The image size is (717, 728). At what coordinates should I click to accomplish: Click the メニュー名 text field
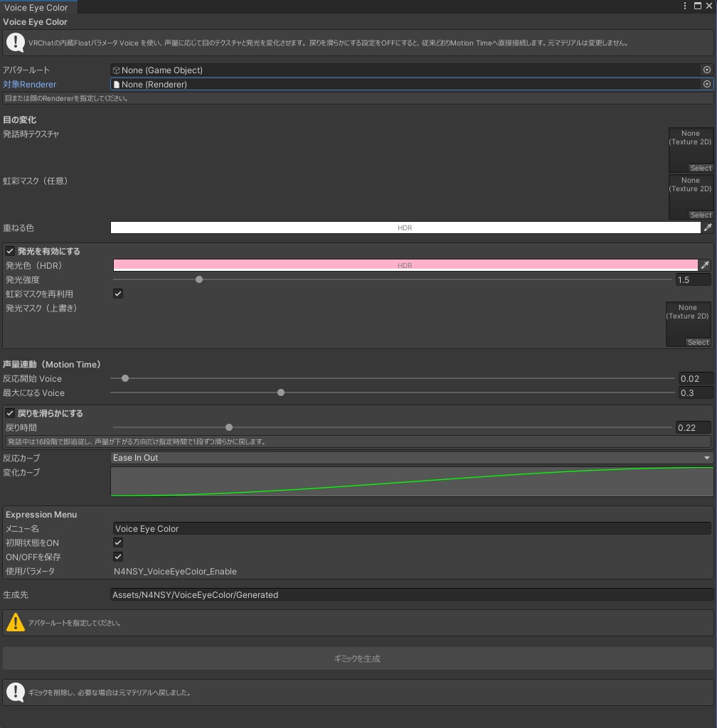point(412,528)
